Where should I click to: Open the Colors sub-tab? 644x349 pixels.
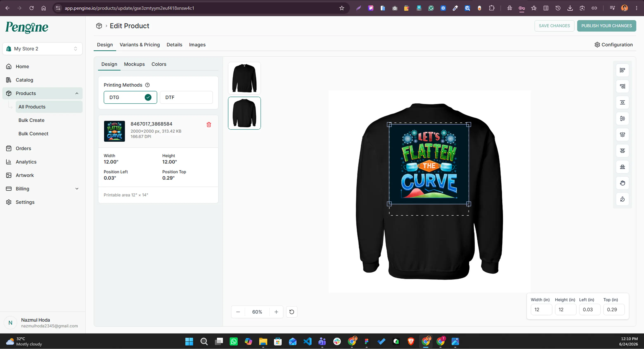tap(159, 64)
